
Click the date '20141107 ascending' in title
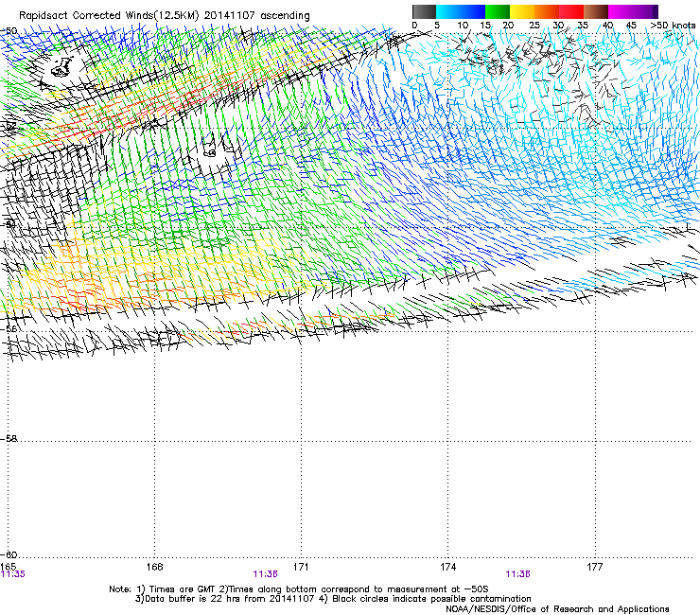[257, 16]
